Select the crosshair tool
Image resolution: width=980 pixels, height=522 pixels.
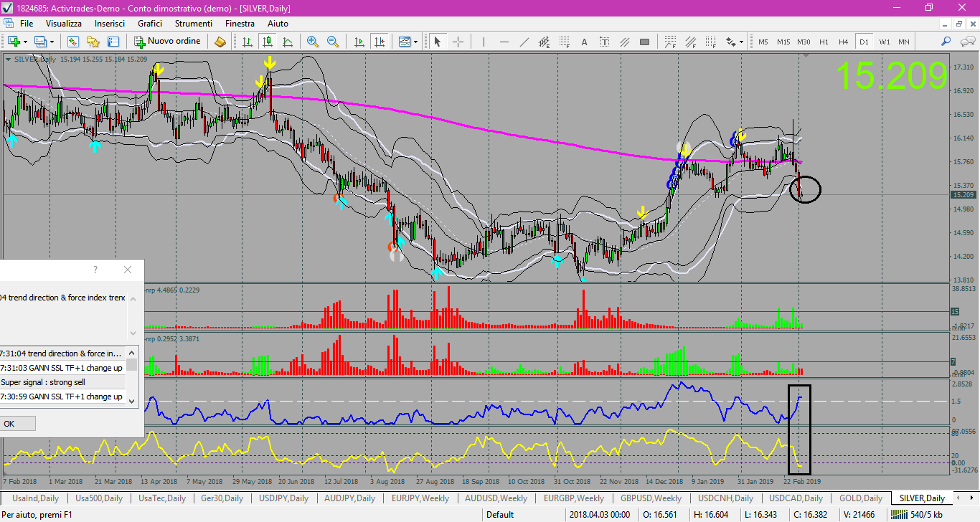point(458,42)
